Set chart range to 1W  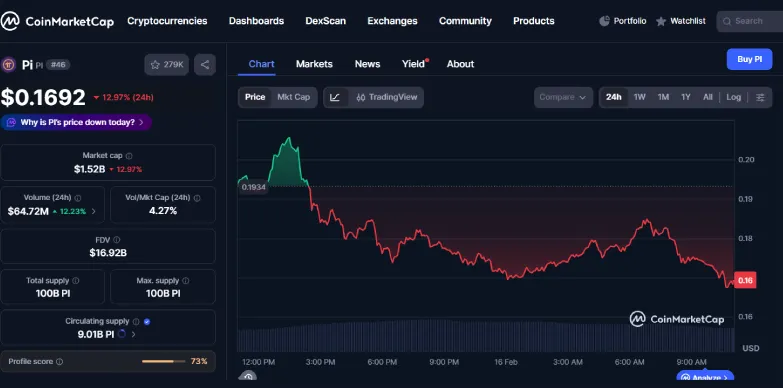(640, 97)
